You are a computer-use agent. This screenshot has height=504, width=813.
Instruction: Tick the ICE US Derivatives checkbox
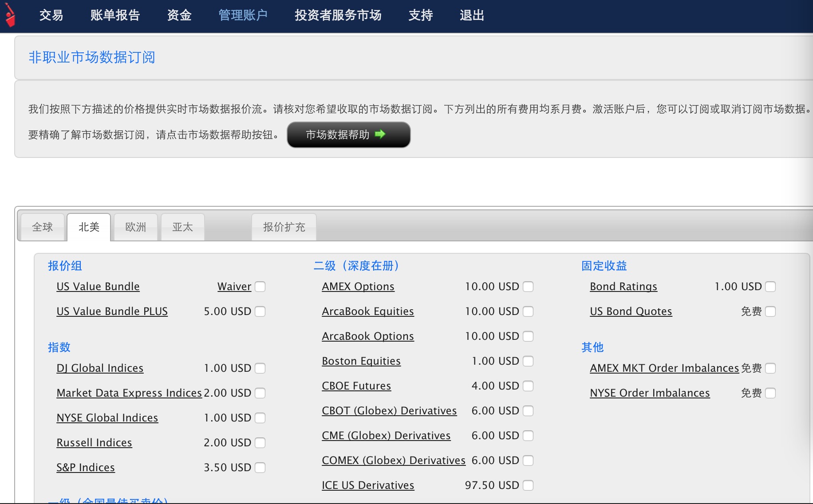[x=528, y=485]
